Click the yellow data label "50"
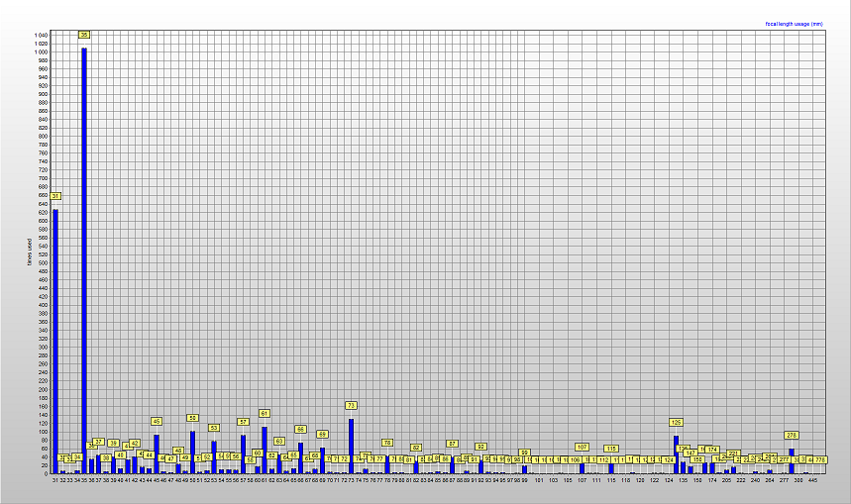The height and width of the screenshot is (504, 851). coord(192,418)
